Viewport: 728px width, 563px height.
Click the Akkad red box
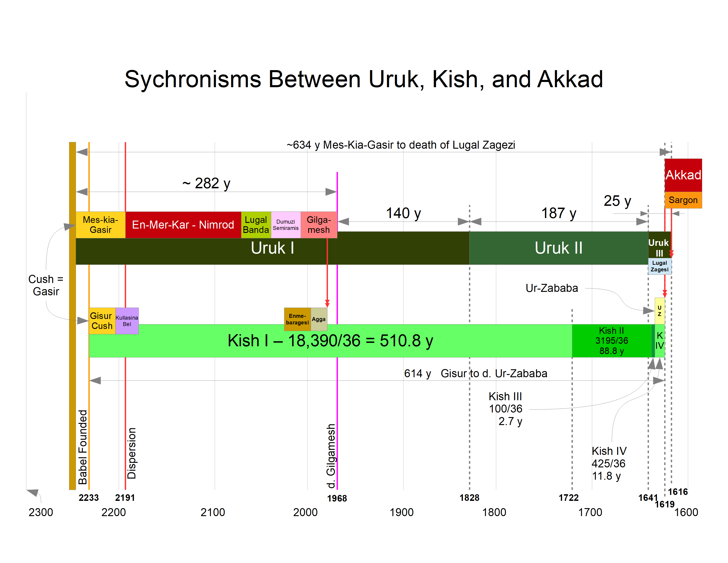pyautogui.click(x=683, y=175)
